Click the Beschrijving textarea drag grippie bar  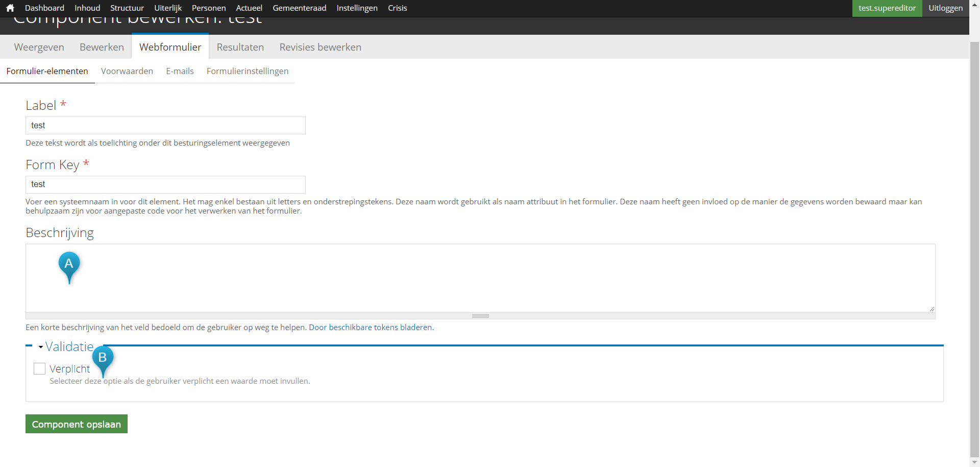[480, 316]
